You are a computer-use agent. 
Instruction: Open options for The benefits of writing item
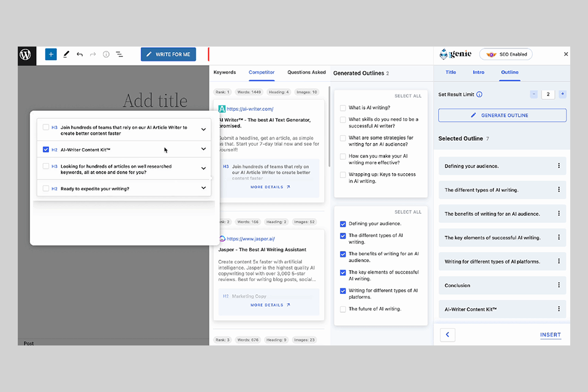[559, 213]
